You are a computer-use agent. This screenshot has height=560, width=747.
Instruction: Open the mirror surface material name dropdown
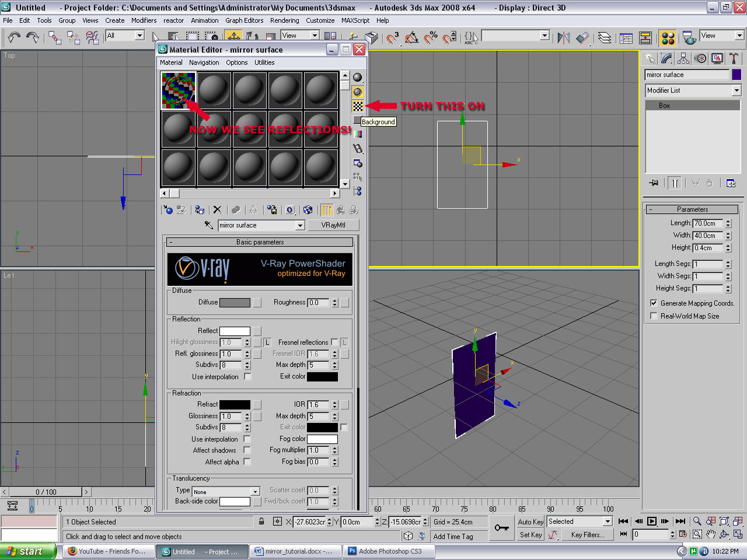click(300, 226)
